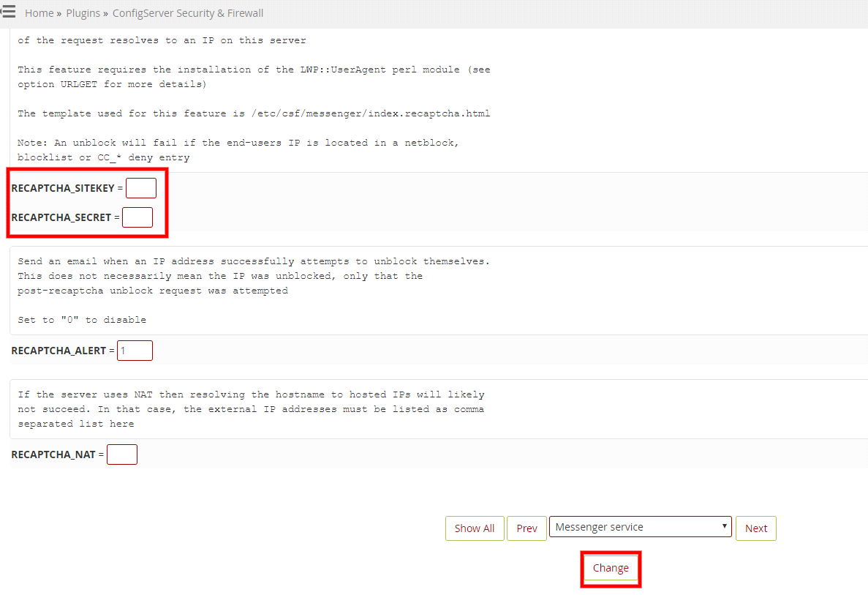Click the Home breadcrumb link
Image resolution: width=868 pixels, height=595 pixels.
39,12
